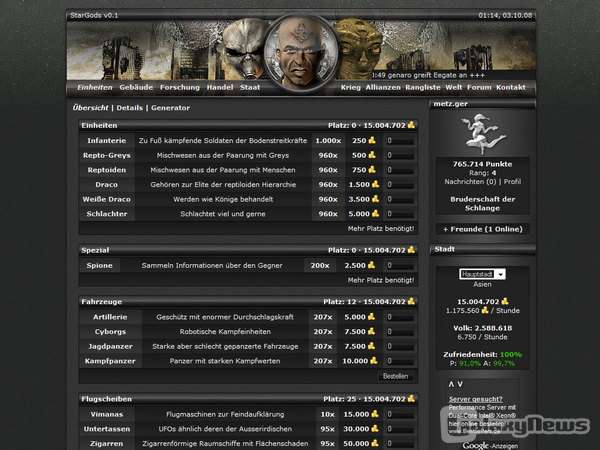Click Mehr Platz benötigt under Einheiten
The image size is (600, 450).
[x=381, y=229]
